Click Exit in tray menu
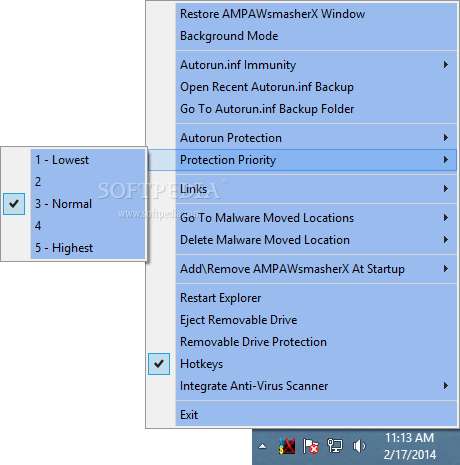Image resolution: width=460 pixels, height=465 pixels. 302,415
